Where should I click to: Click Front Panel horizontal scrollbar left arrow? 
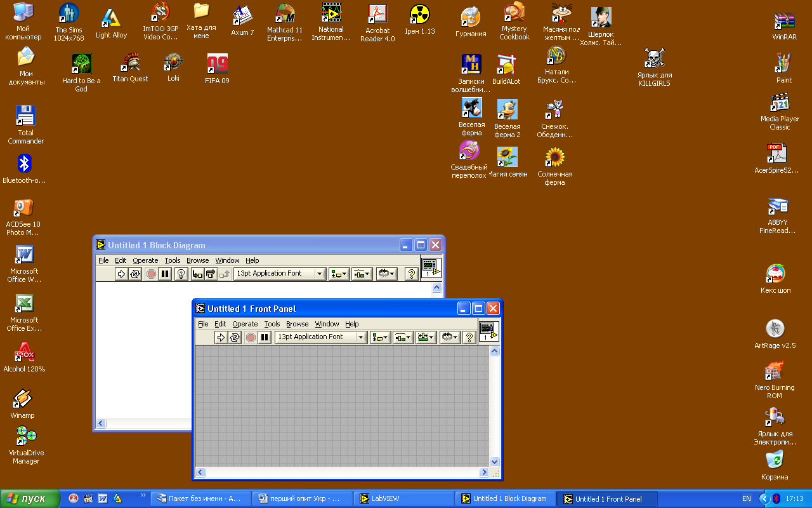(200, 472)
